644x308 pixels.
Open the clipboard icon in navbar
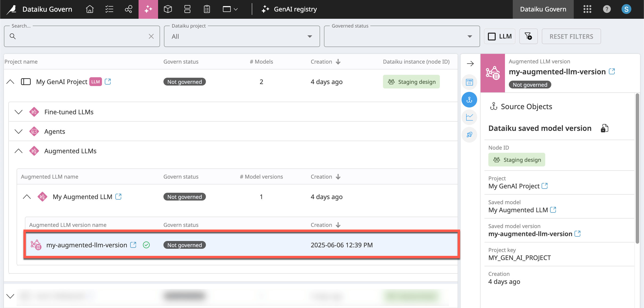click(x=207, y=9)
